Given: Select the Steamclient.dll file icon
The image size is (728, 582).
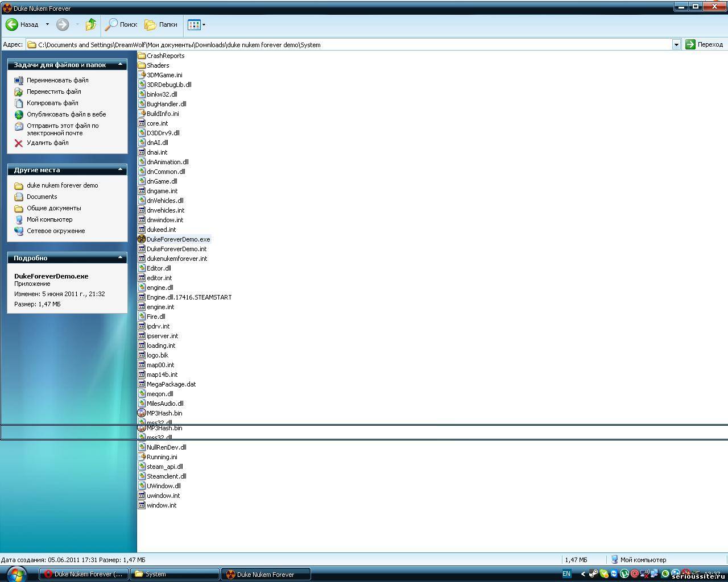Looking at the screenshot, I should click(x=142, y=476).
